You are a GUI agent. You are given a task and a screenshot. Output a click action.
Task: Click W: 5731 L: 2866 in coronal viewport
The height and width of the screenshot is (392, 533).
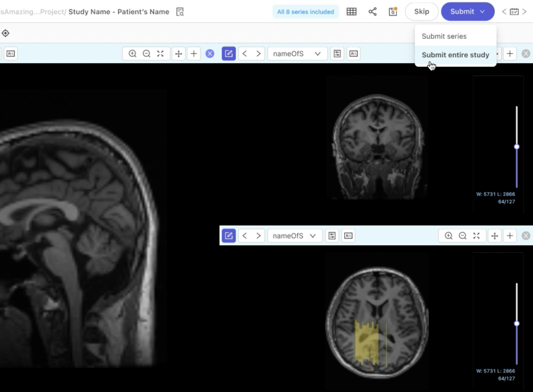pos(495,194)
